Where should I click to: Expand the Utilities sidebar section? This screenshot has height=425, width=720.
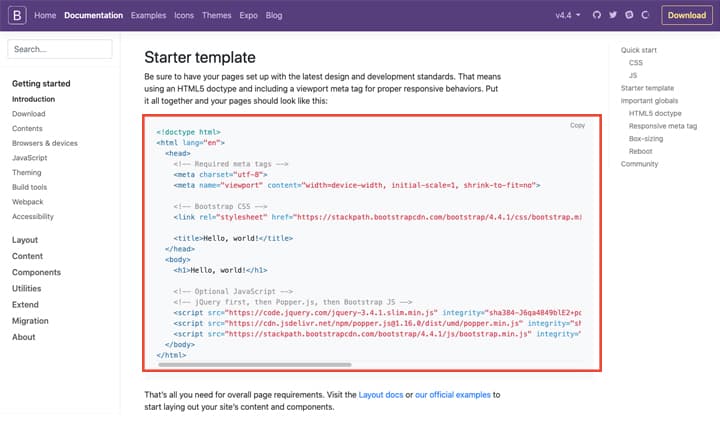coord(26,288)
